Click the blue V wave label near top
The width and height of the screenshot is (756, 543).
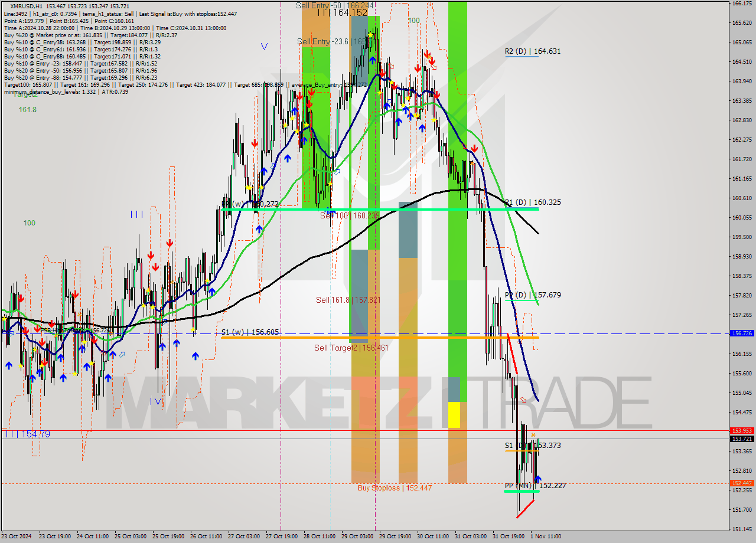(264, 47)
